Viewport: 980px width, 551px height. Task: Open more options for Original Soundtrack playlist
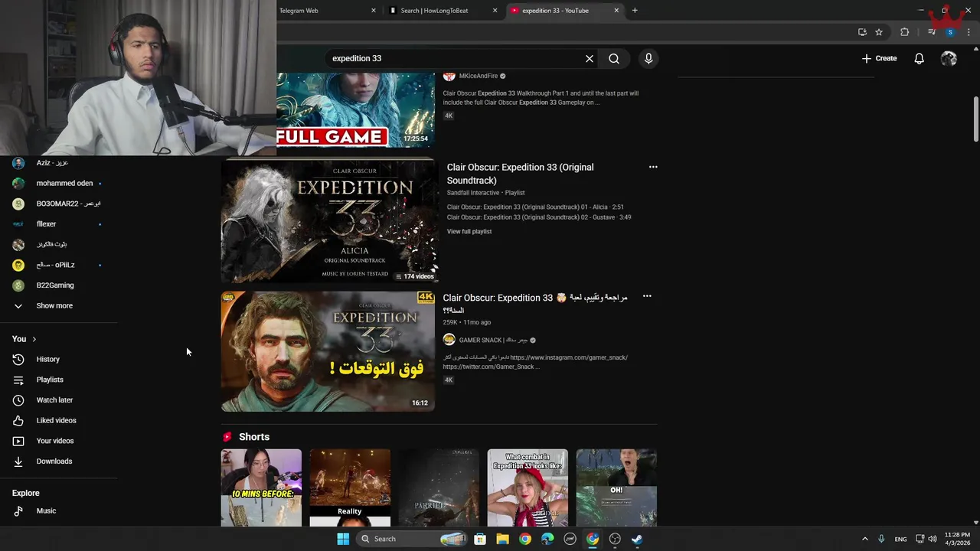tap(653, 167)
